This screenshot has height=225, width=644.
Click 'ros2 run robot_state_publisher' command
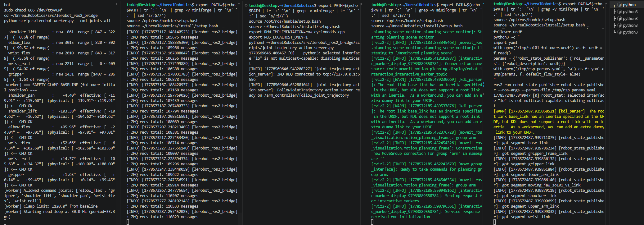(549, 87)
